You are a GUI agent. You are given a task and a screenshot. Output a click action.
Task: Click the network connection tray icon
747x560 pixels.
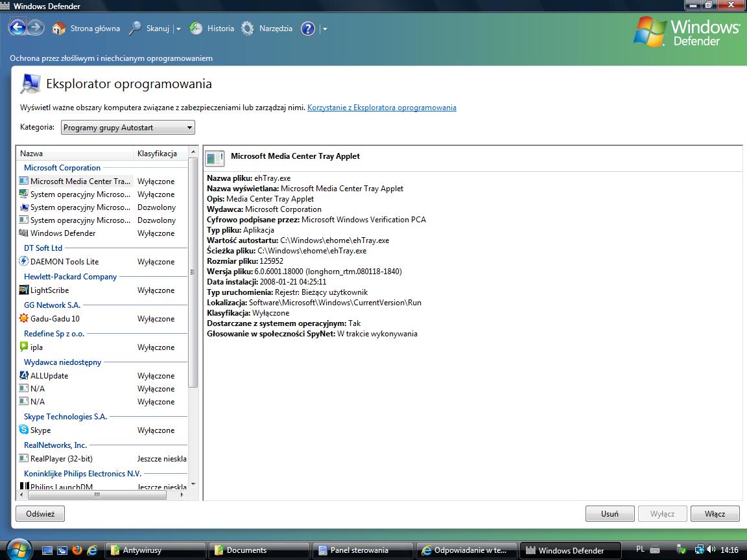[699, 550]
